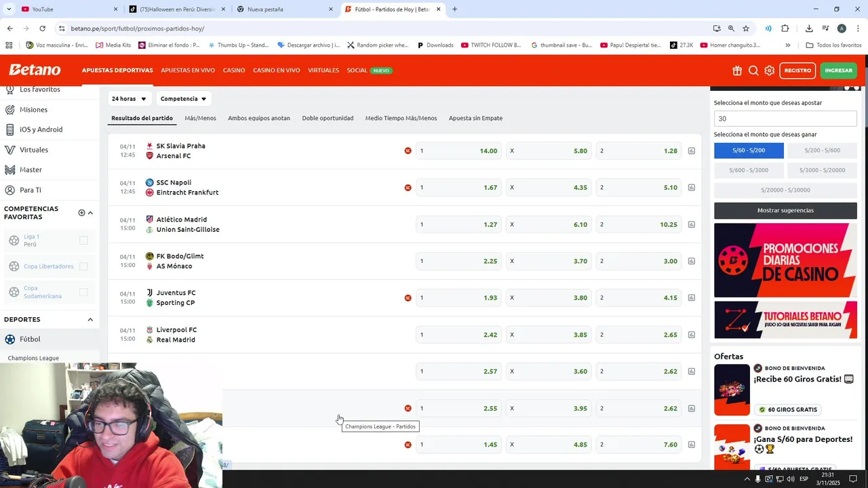Bookmark this page with the star icon

[x=746, y=28]
